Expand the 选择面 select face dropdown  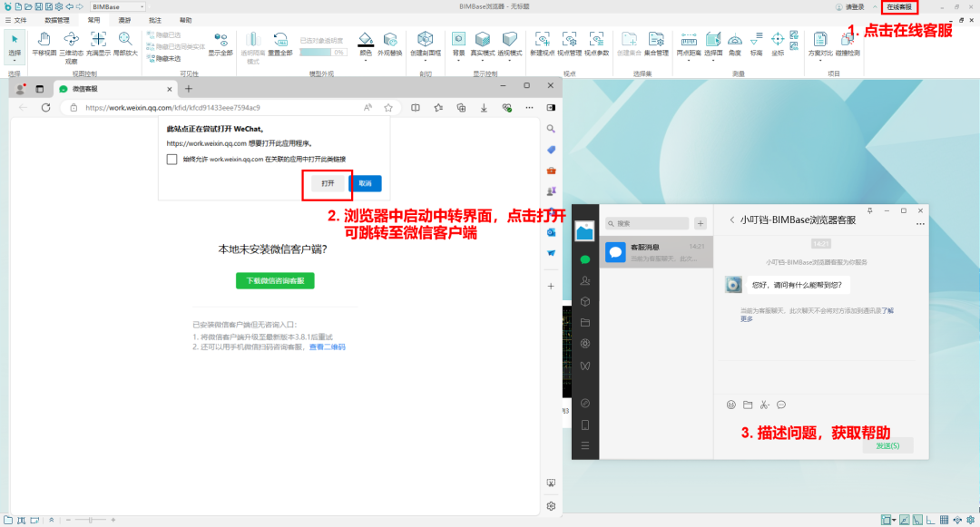pos(712,61)
